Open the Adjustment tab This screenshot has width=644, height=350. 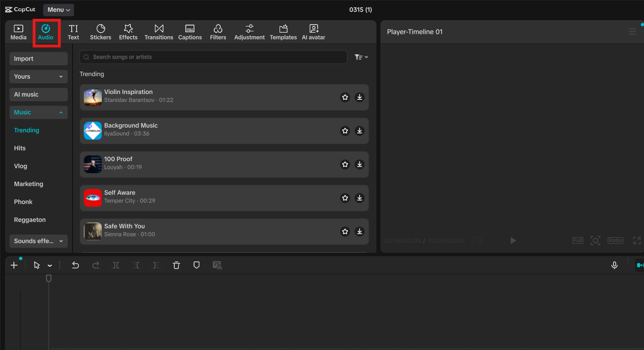[x=249, y=32]
